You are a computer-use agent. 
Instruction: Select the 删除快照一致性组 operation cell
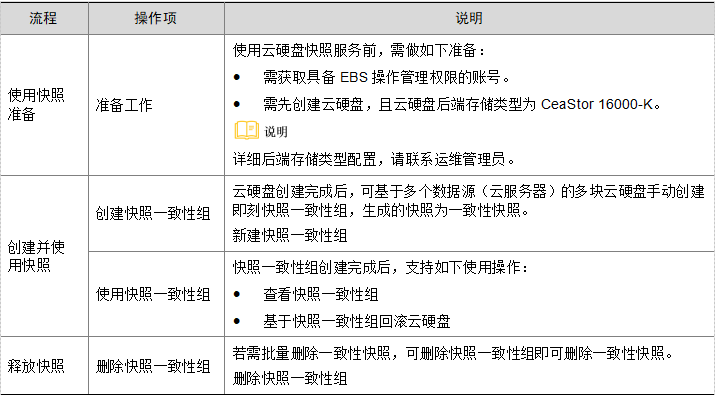click(156, 366)
